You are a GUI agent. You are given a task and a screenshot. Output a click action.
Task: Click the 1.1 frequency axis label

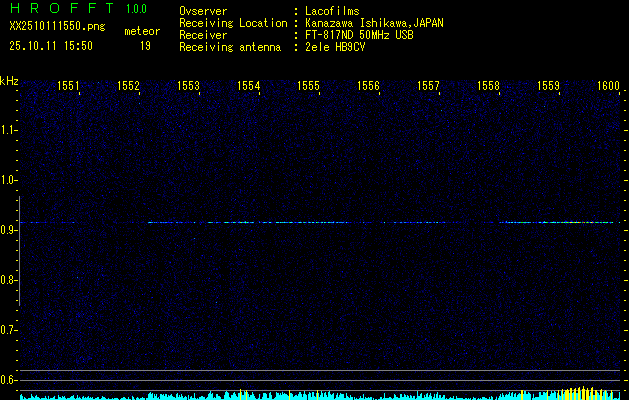[9, 130]
